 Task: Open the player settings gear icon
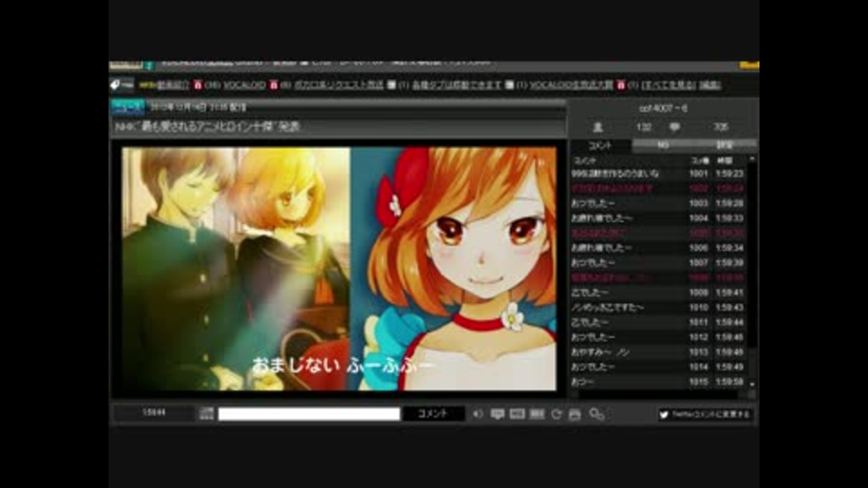[x=596, y=414]
